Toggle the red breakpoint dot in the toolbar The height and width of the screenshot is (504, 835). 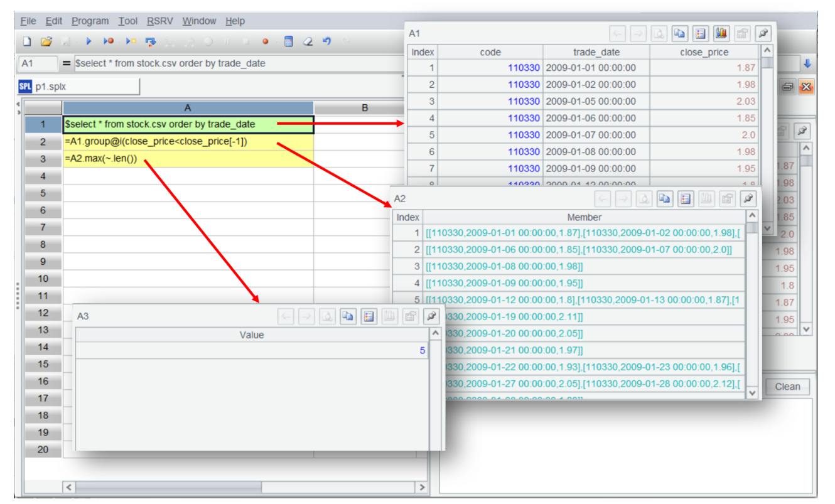[x=265, y=42]
